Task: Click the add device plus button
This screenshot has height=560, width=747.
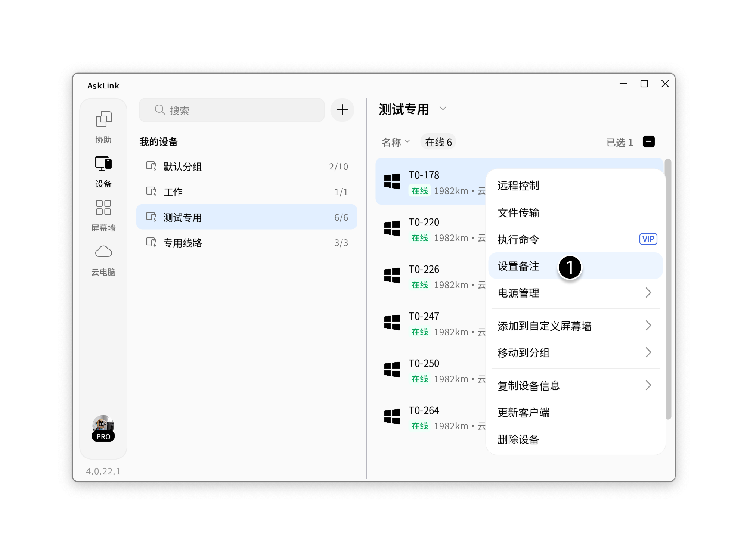Action: 342,110
